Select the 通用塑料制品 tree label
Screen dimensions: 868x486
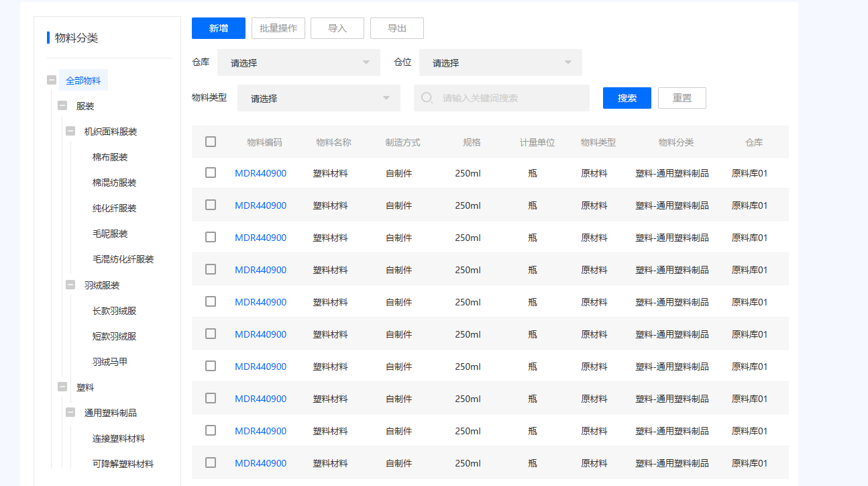point(111,413)
